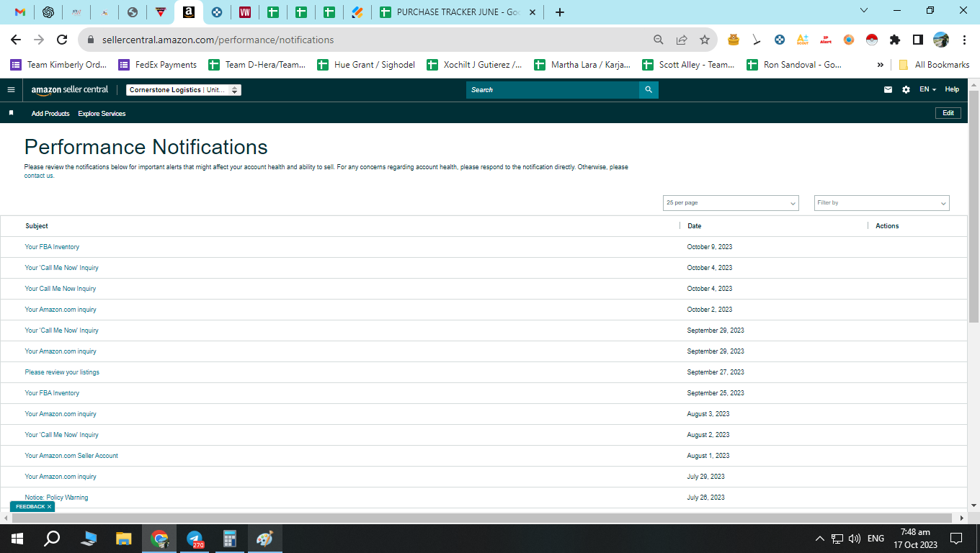
Task: Open September 25 Your FBA Inventory notification
Action: coord(52,393)
